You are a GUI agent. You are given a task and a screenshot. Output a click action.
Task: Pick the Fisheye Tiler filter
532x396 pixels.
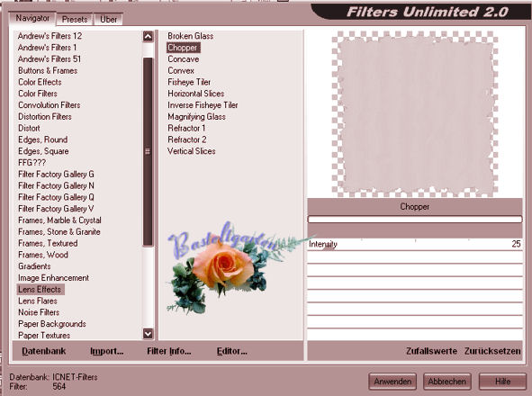pyautogui.click(x=189, y=82)
